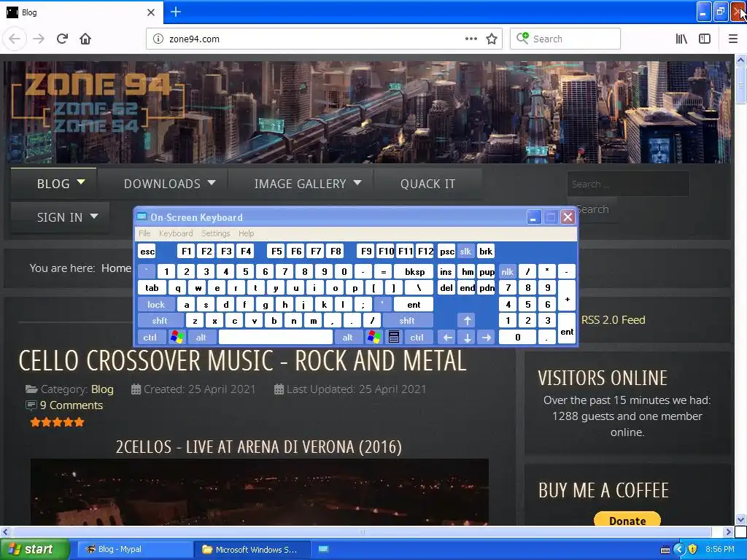Click the application menu key on keyboard
Viewport: 747px width, 560px height.
[394, 337]
